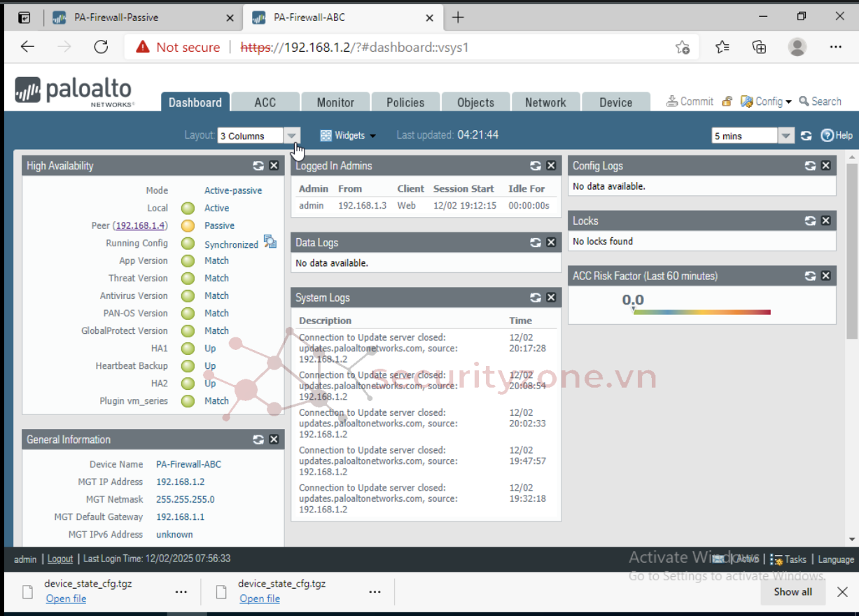Click the commit lock icon
The width and height of the screenshot is (859, 616).
point(727,101)
